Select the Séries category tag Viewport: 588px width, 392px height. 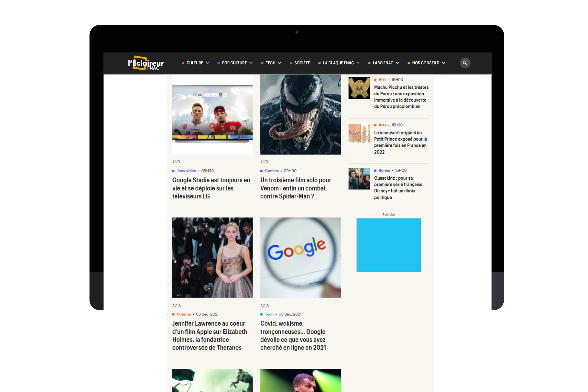click(x=384, y=171)
